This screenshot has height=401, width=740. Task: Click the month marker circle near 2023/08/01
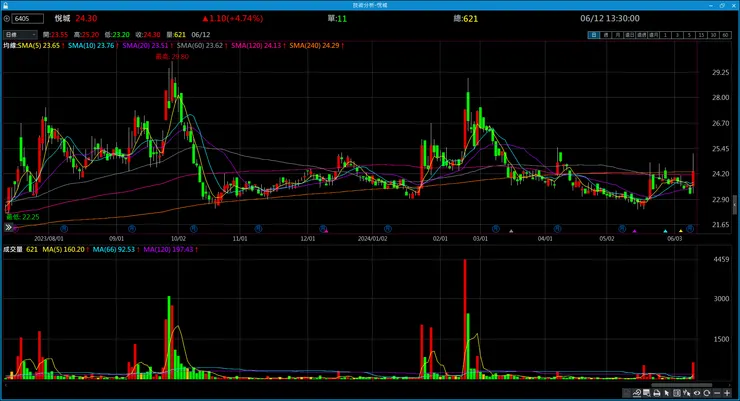point(64,229)
